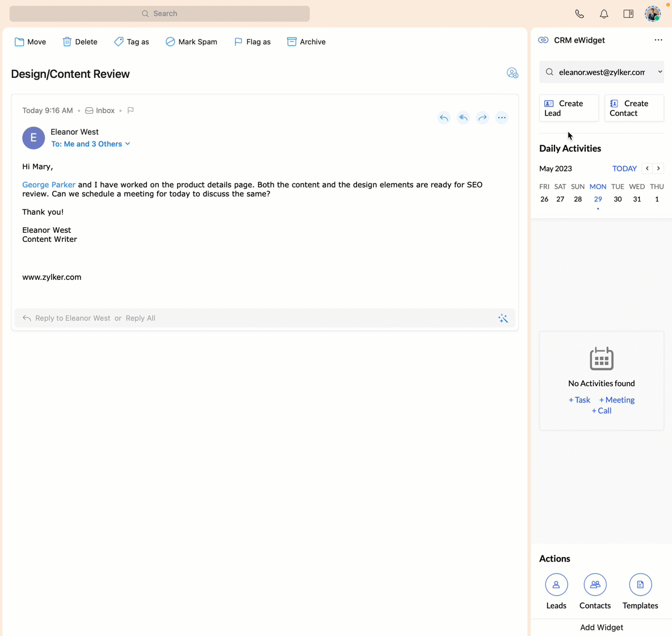Open CRM eWidget more options menu
The width and height of the screenshot is (672, 636).
pos(658,40)
